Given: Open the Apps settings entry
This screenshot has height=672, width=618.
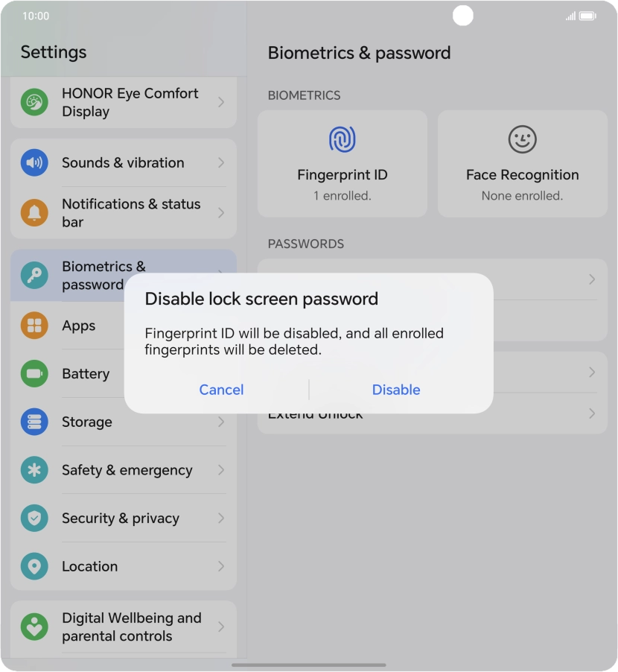Looking at the screenshot, I should [x=78, y=326].
